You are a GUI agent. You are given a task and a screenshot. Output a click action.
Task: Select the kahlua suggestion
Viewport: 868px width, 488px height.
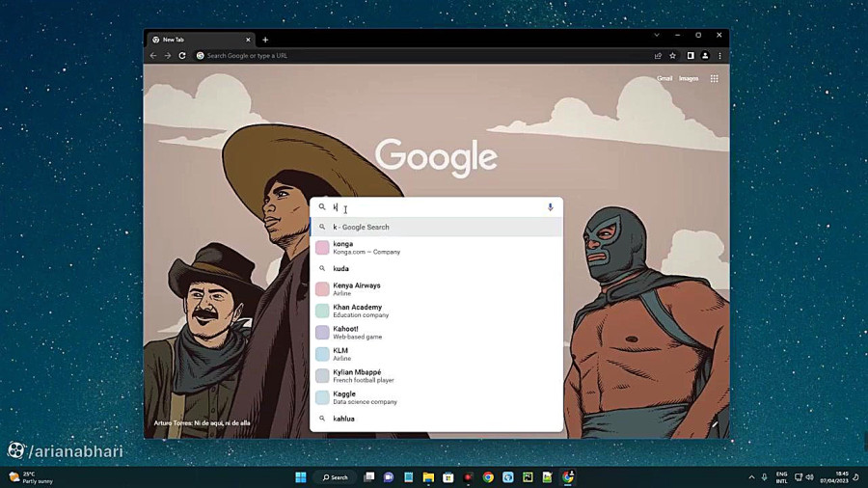(x=436, y=419)
